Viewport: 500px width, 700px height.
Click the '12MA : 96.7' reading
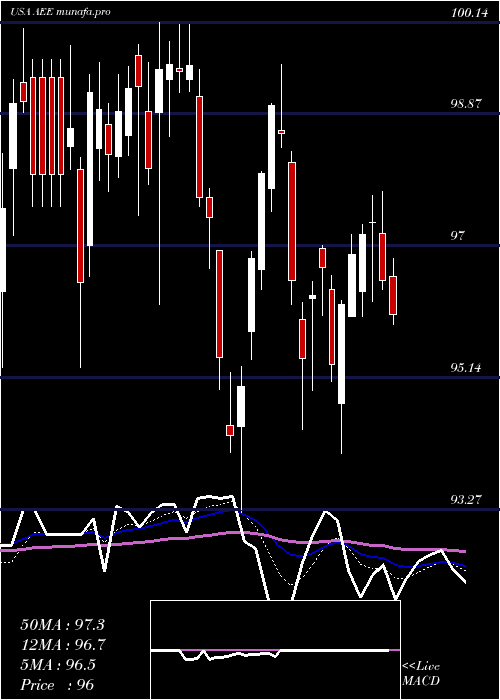[x=63, y=645]
